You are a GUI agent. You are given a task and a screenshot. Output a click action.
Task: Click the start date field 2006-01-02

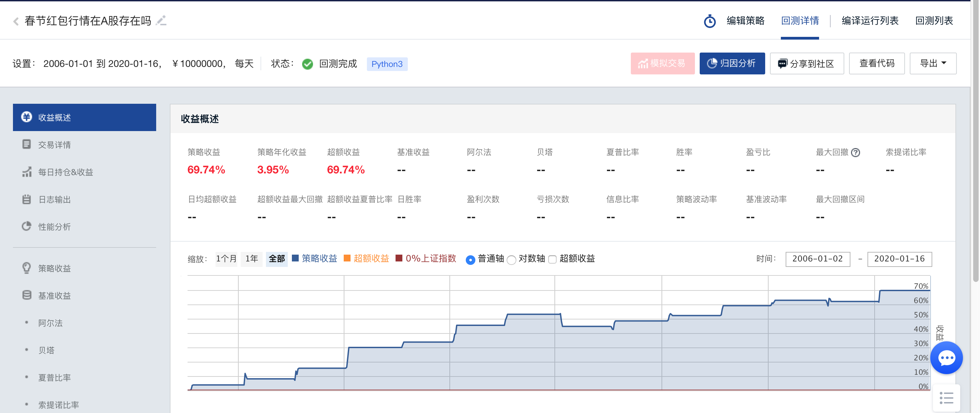[818, 259]
